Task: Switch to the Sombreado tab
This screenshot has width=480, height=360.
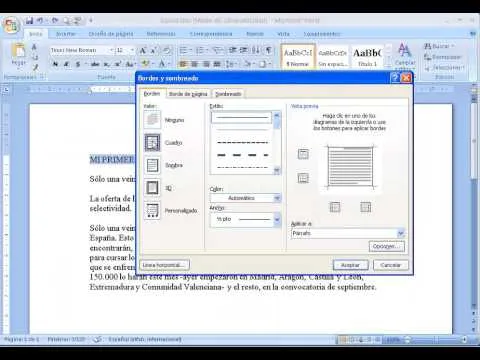Action: coord(228,94)
